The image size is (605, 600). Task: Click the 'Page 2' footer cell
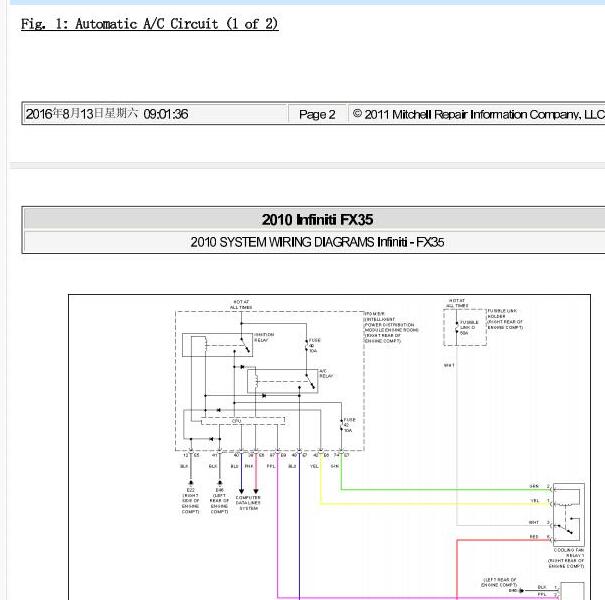coord(317,114)
